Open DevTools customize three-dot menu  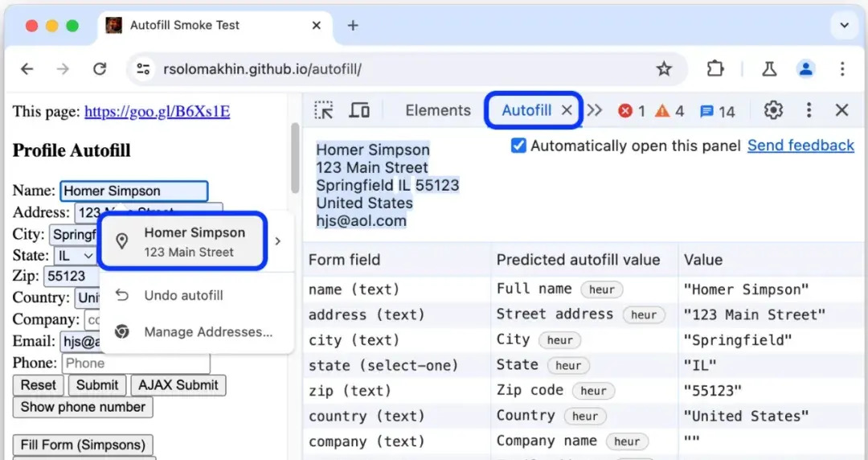point(809,110)
